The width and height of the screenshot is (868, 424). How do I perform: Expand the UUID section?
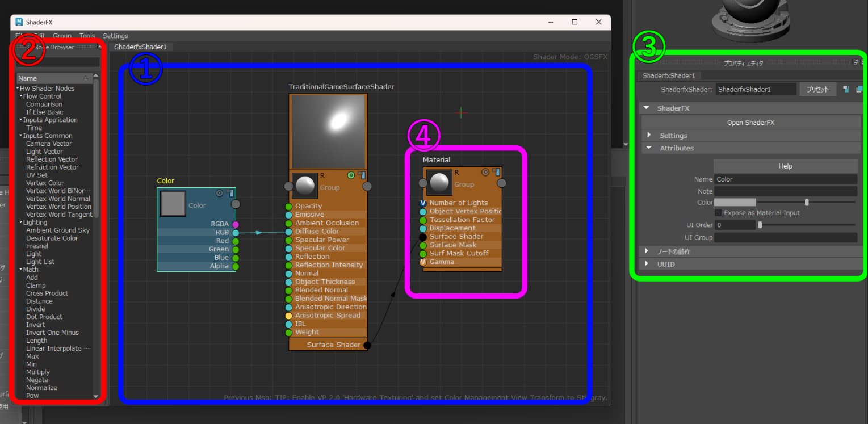point(647,264)
